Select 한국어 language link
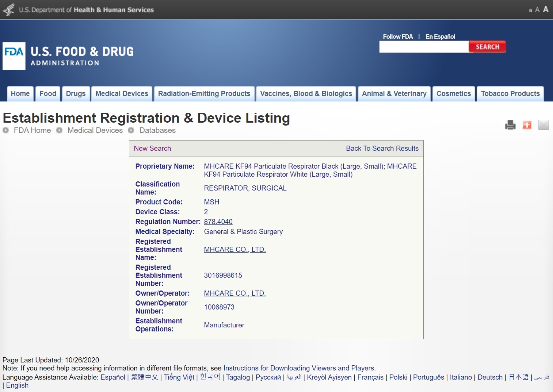The image size is (553, 392). (210, 377)
